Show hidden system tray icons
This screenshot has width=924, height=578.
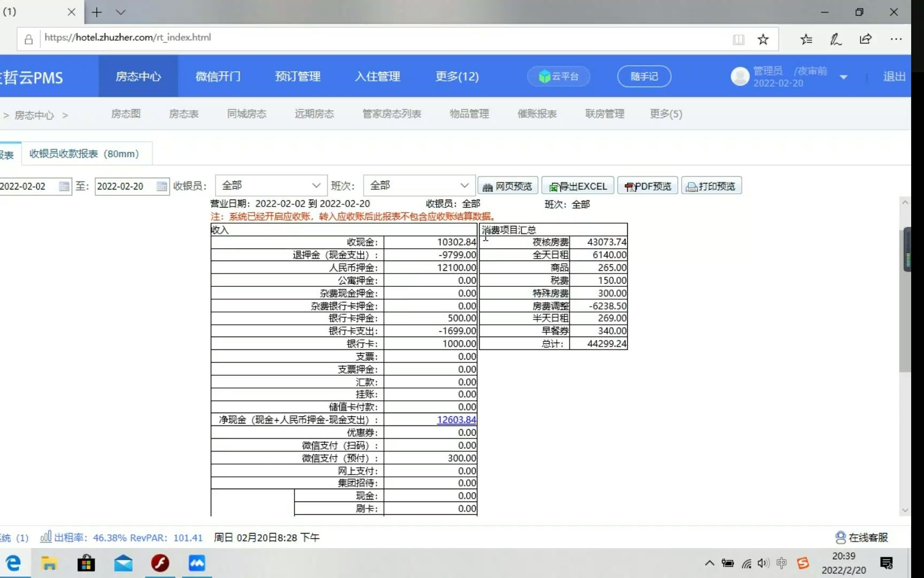[x=710, y=563]
